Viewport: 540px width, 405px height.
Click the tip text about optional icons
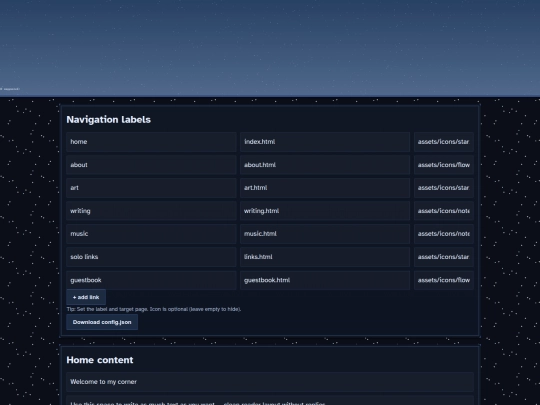click(154, 309)
